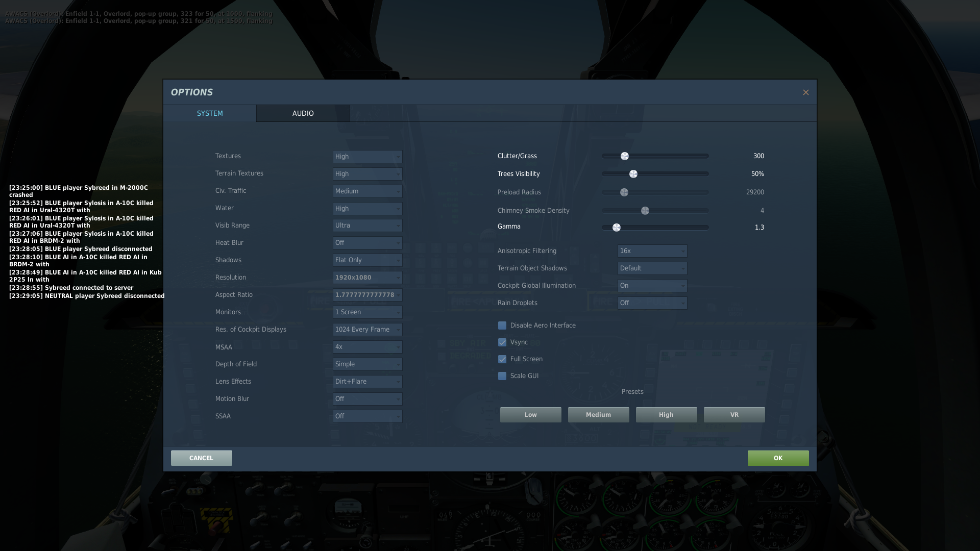The image size is (980, 551).
Task: Close the Options dialog with the X
Action: click(805, 92)
